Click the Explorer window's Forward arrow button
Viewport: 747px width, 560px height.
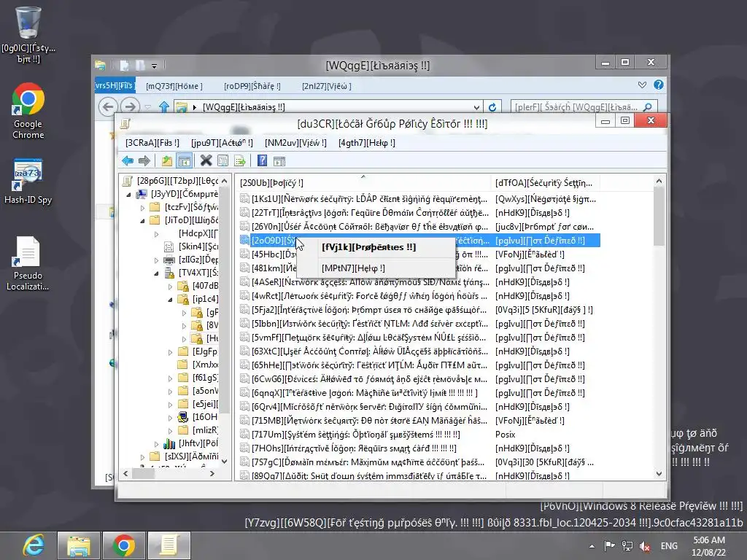130,106
